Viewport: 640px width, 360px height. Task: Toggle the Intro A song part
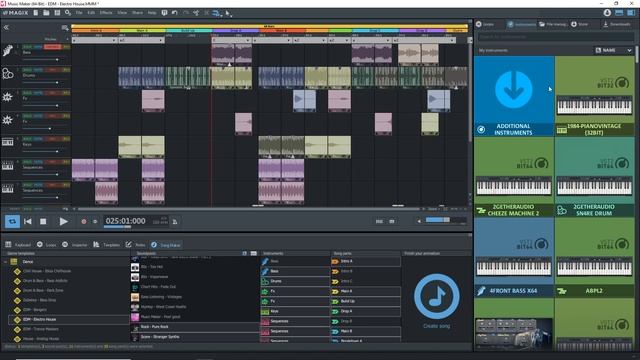[x=366, y=261]
